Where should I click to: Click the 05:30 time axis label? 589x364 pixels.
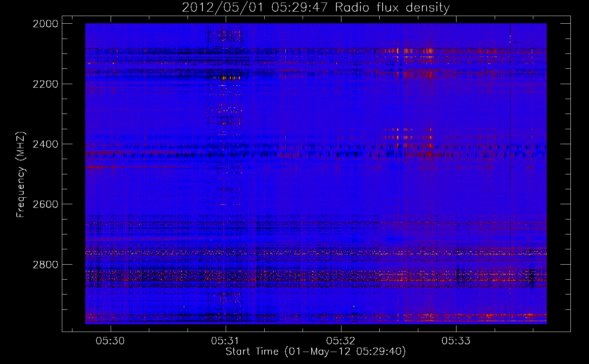click(x=110, y=341)
